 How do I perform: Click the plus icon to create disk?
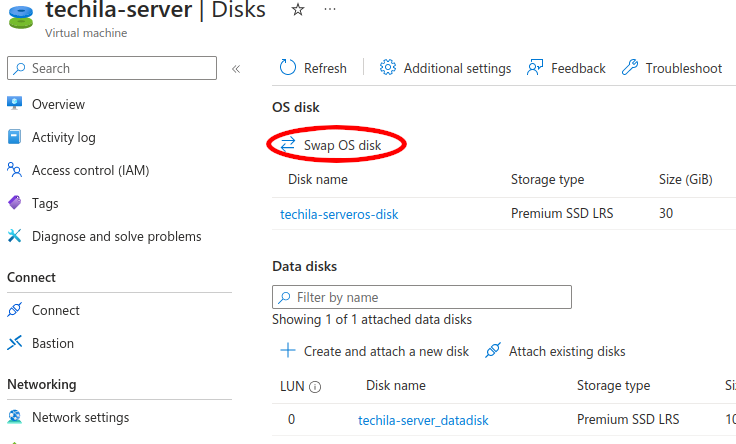pos(288,351)
